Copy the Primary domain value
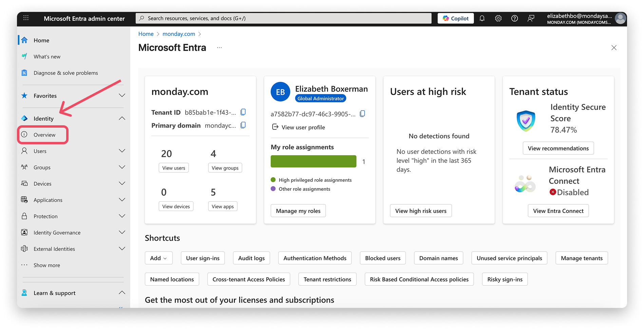This screenshot has width=644, height=330. (x=243, y=125)
